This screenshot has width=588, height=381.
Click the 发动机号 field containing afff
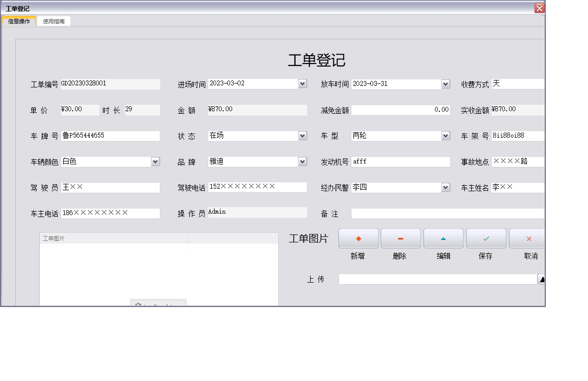pyautogui.click(x=401, y=161)
